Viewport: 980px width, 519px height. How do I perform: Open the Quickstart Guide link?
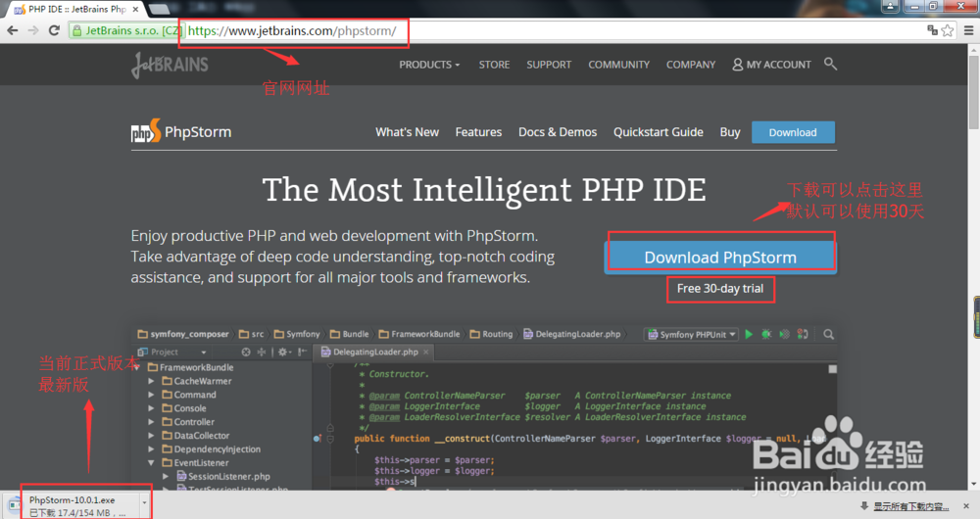[x=659, y=132]
